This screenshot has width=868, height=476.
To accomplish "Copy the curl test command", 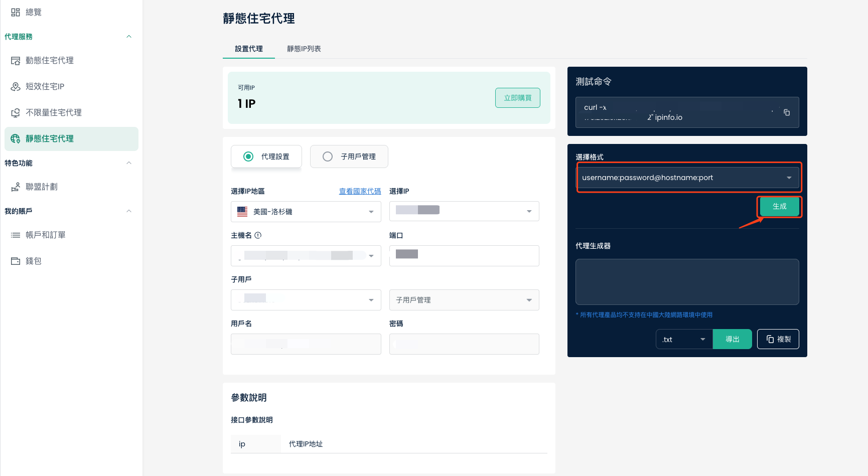I will 786,112.
